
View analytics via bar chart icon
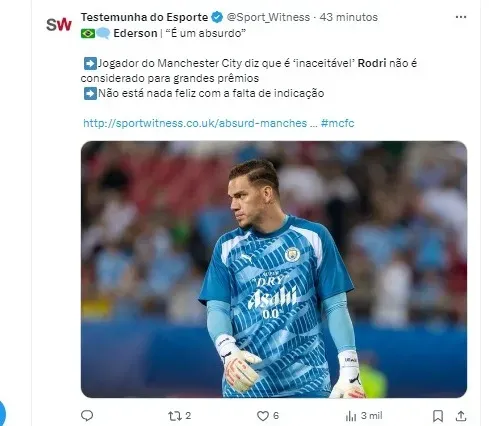tap(351, 416)
